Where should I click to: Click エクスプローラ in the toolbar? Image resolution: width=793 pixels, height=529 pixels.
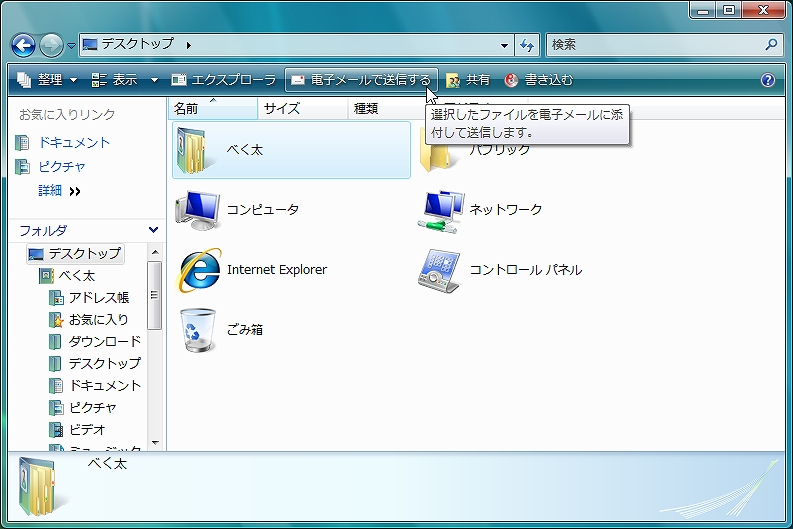pyautogui.click(x=224, y=80)
